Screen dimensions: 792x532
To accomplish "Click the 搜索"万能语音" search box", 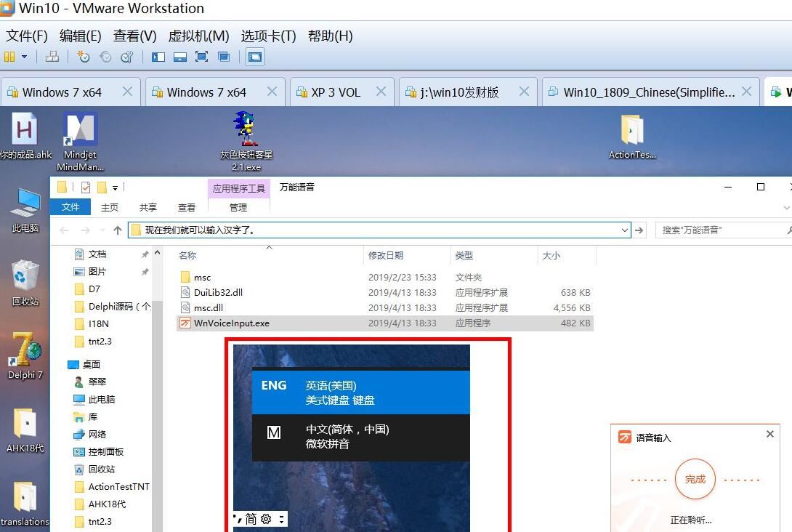I will 719,230.
